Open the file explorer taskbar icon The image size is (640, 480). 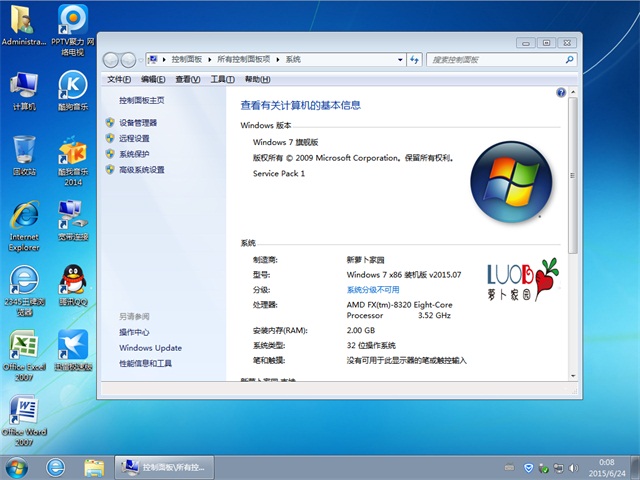[94, 468]
